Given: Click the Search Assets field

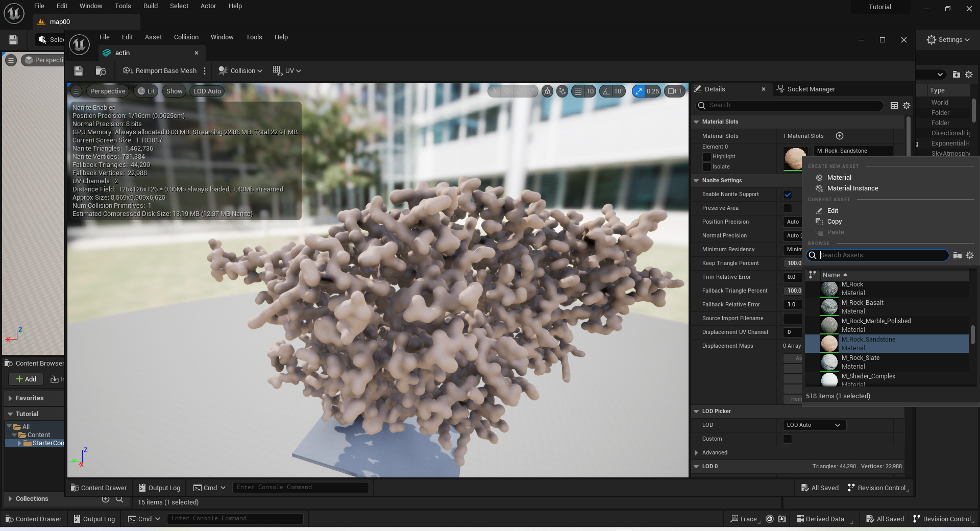Looking at the screenshot, I should (x=877, y=255).
